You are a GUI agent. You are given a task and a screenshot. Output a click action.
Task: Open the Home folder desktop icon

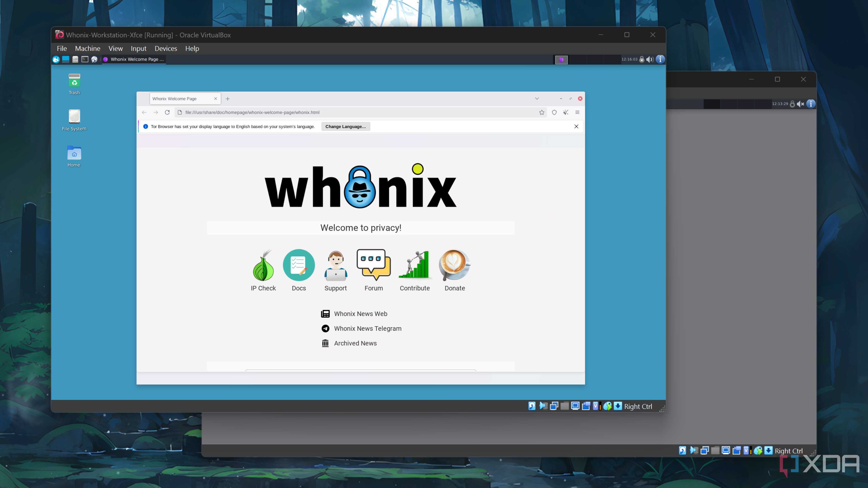74,157
